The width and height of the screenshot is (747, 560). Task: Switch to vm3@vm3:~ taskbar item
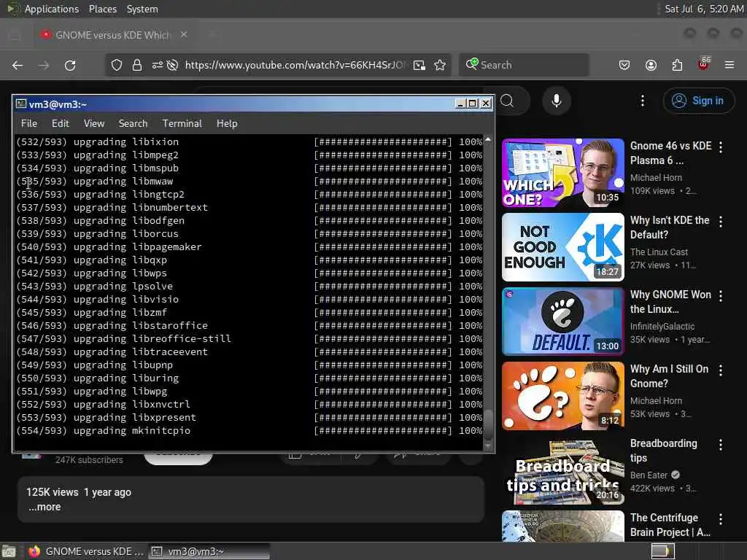click(x=209, y=551)
